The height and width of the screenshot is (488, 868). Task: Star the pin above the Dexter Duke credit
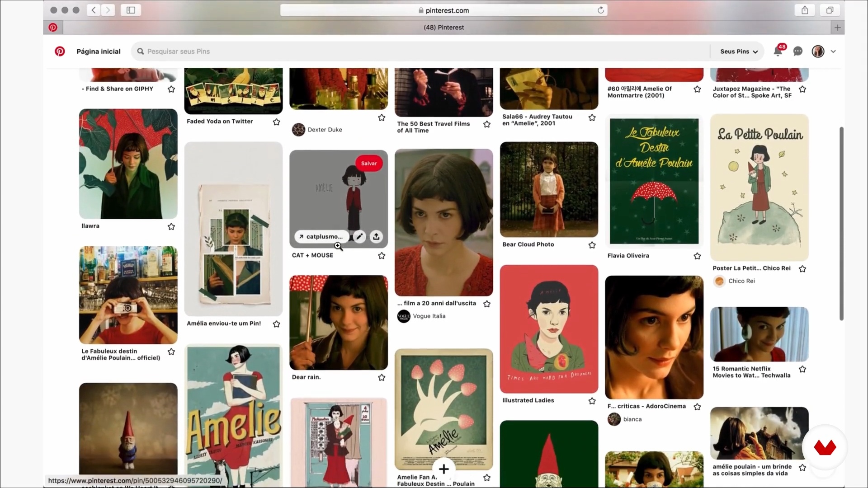click(382, 117)
